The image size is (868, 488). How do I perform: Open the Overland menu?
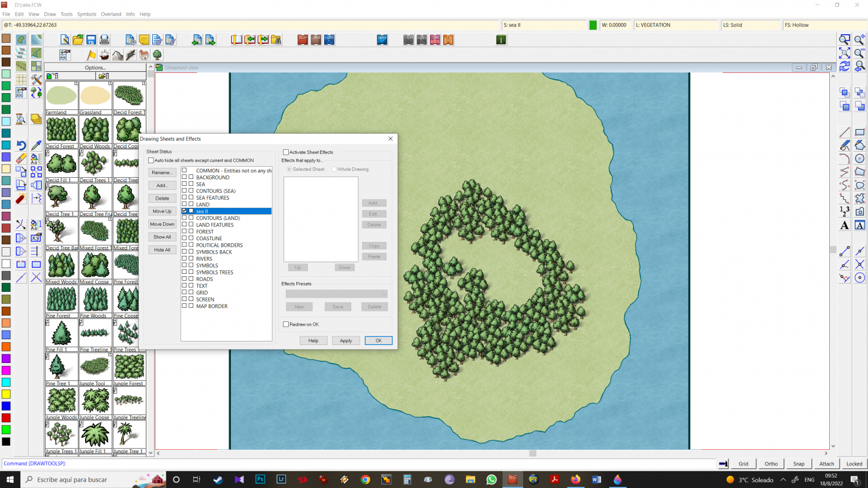click(x=111, y=14)
